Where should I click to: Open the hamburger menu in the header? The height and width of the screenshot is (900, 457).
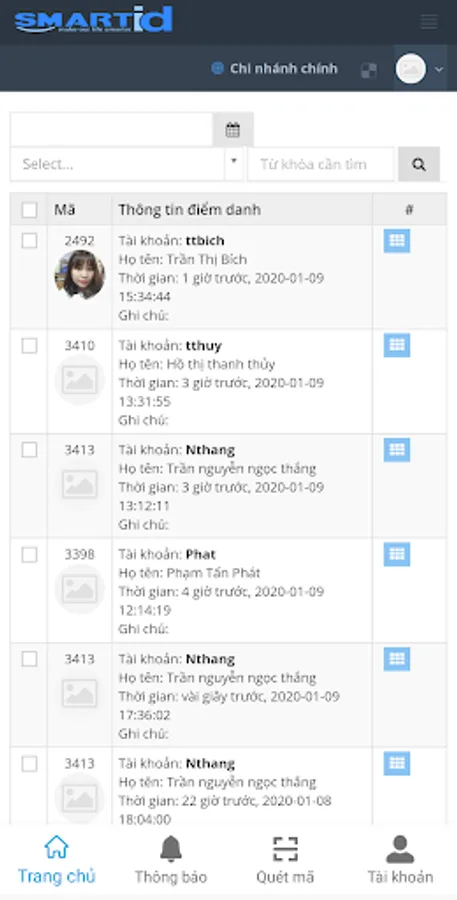(429, 22)
